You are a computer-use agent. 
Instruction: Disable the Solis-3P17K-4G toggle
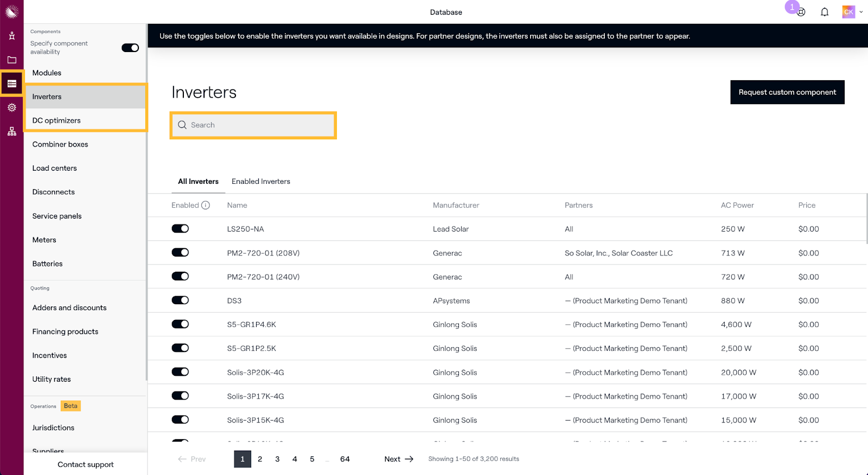180,396
